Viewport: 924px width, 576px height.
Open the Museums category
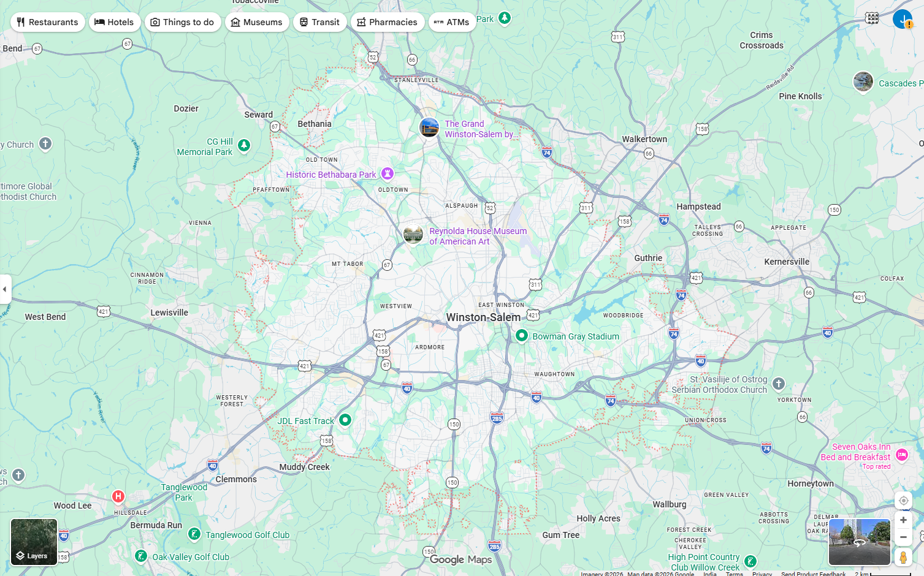[x=257, y=21]
